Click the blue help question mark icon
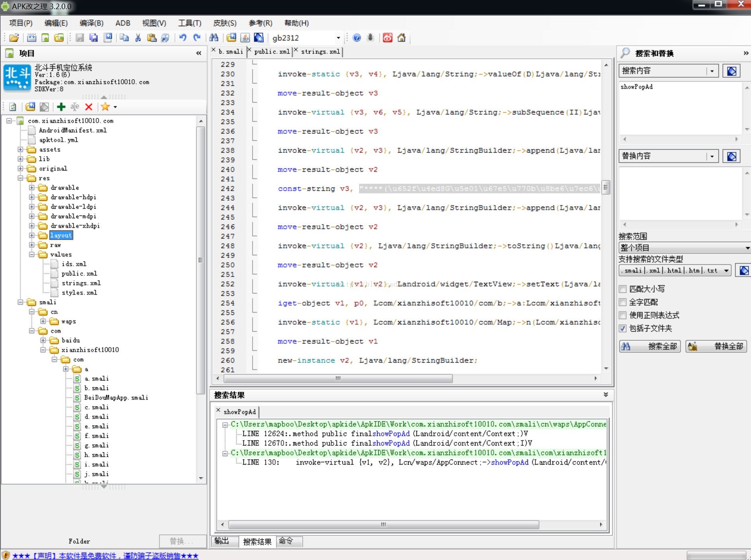This screenshot has width=751, height=560. (357, 38)
